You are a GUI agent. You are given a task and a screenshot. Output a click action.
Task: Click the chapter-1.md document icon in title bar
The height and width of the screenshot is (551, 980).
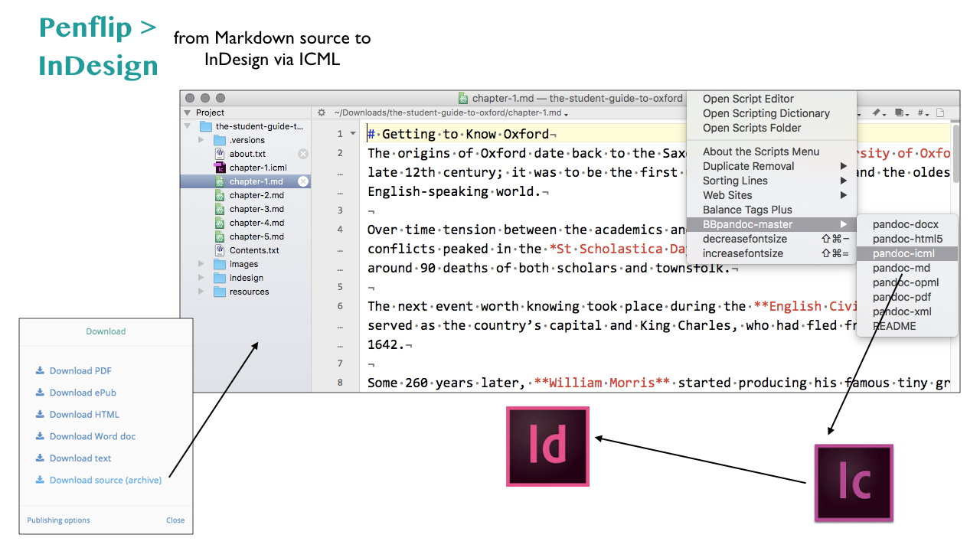(x=463, y=98)
